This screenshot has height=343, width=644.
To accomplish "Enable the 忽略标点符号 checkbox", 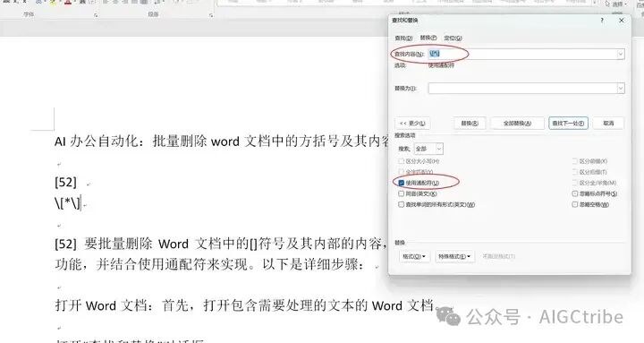I will pos(575,193).
